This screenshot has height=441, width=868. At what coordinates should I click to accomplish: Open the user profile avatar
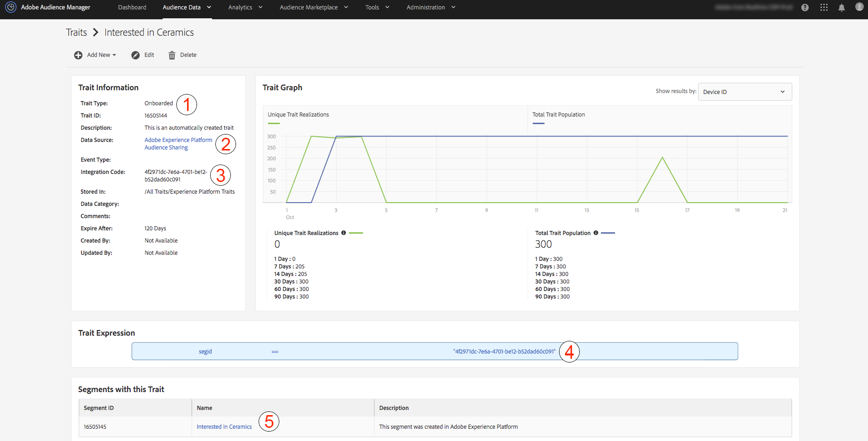tap(860, 7)
